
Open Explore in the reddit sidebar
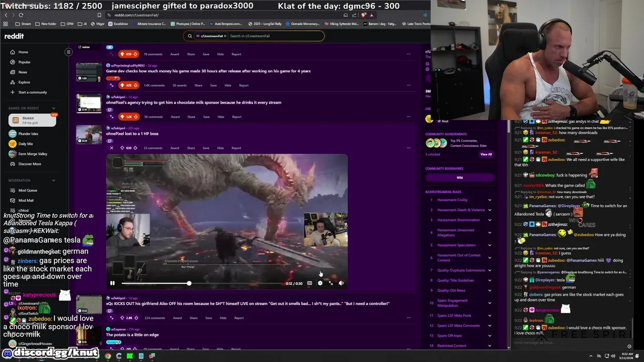tap(24, 82)
